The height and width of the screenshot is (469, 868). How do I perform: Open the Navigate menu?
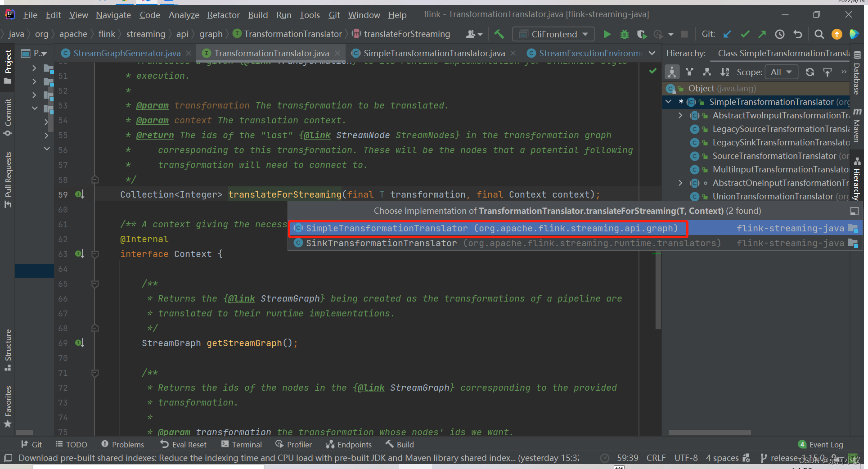113,15
